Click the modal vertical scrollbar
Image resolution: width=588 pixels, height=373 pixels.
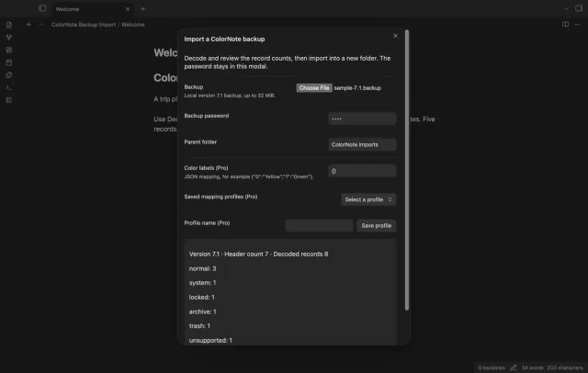click(x=407, y=171)
